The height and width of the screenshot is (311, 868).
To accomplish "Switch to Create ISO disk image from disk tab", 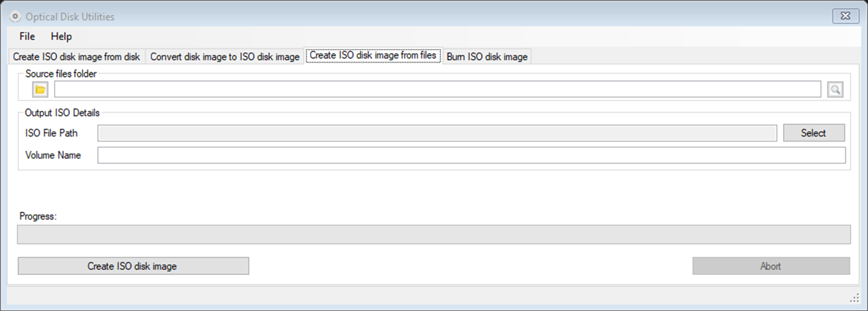I will [x=76, y=56].
